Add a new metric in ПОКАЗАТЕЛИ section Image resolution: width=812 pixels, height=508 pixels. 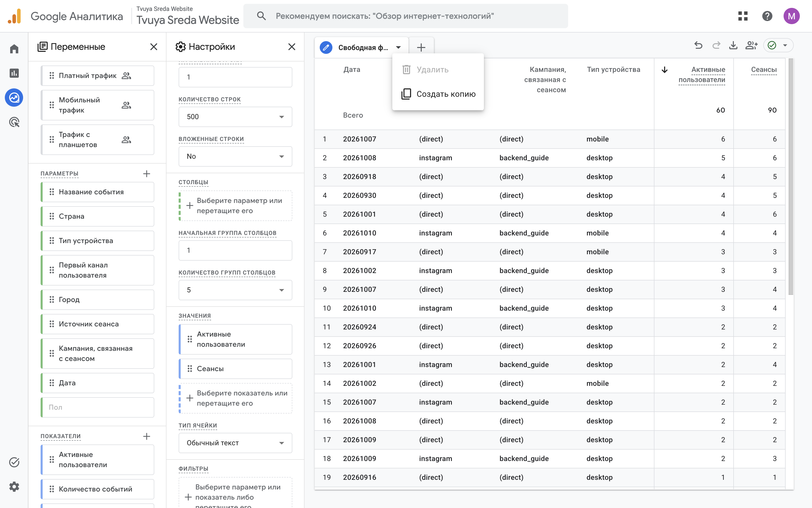coord(147,436)
